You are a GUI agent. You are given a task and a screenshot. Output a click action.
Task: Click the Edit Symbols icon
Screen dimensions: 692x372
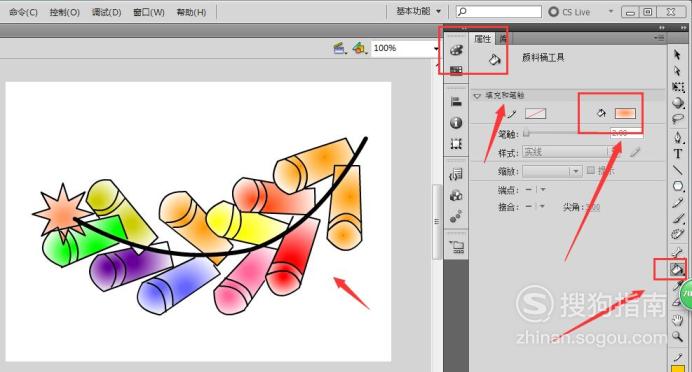(359, 48)
